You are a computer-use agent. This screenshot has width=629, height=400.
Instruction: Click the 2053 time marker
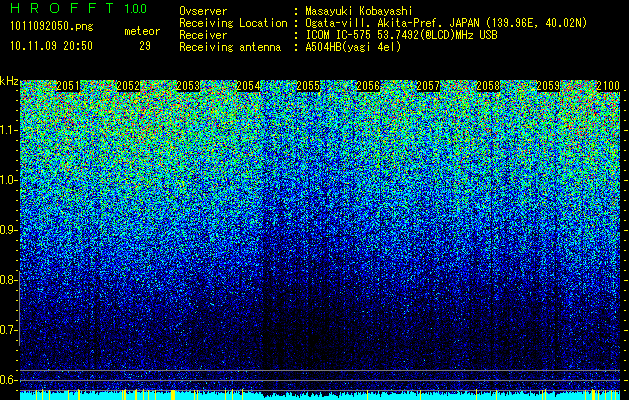tap(188, 86)
